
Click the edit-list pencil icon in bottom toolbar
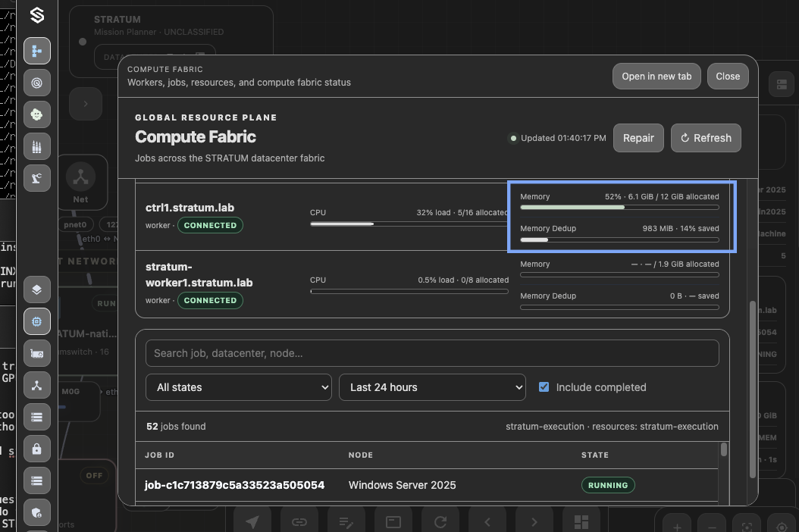(x=346, y=521)
